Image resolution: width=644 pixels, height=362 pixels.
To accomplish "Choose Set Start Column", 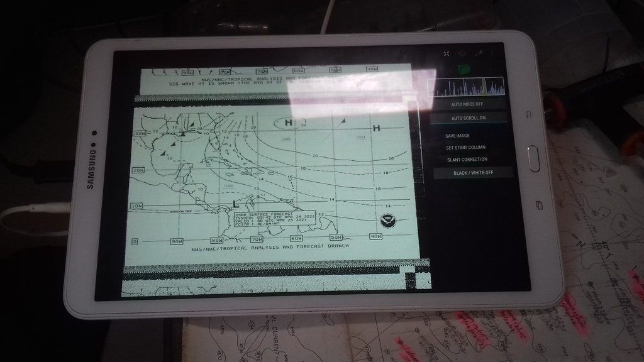I will tap(466, 147).
